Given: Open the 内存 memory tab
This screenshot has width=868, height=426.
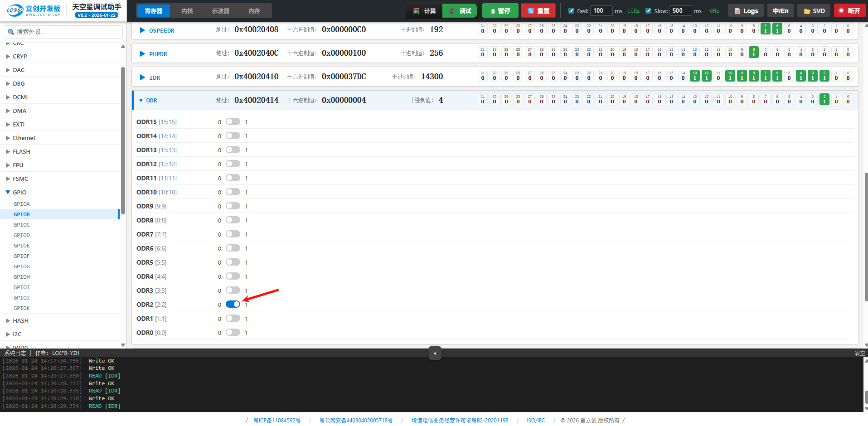Looking at the screenshot, I should pos(254,11).
